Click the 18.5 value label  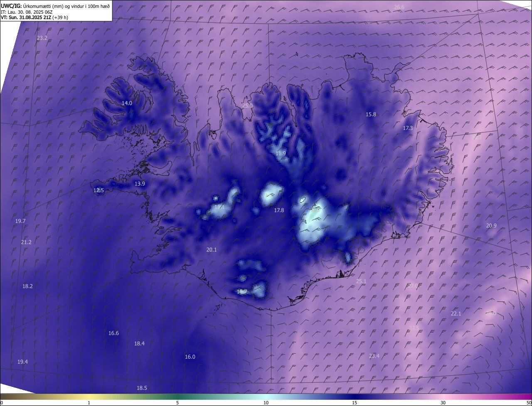tap(142, 388)
